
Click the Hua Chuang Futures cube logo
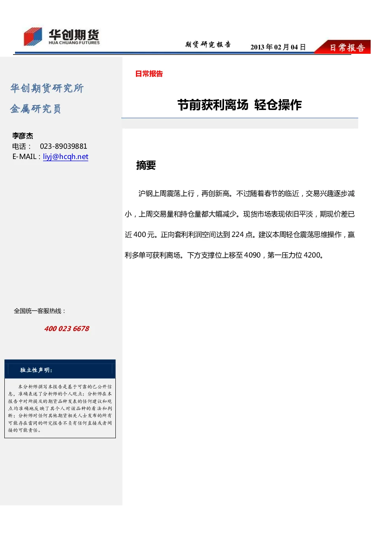(x=33, y=36)
